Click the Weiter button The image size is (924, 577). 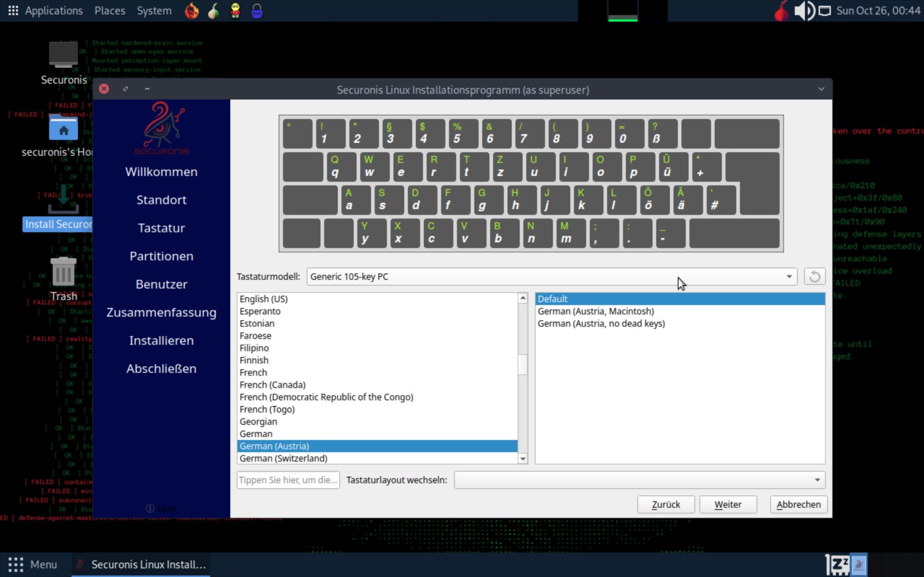click(728, 504)
